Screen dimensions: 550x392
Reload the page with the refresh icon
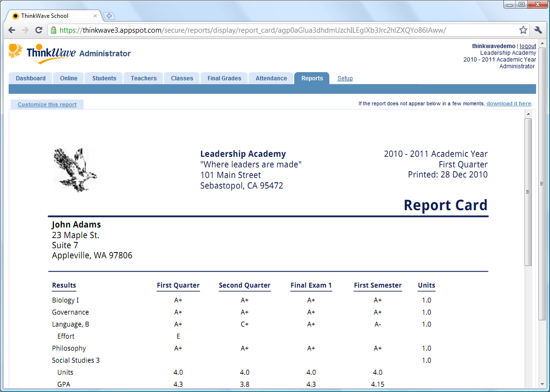[x=39, y=30]
